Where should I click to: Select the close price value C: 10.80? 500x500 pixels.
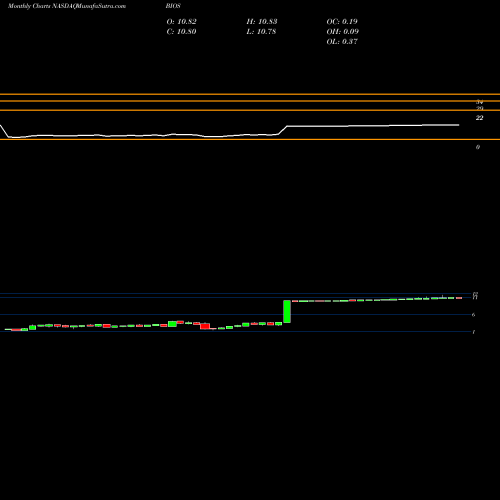click(x=181, y=31)
